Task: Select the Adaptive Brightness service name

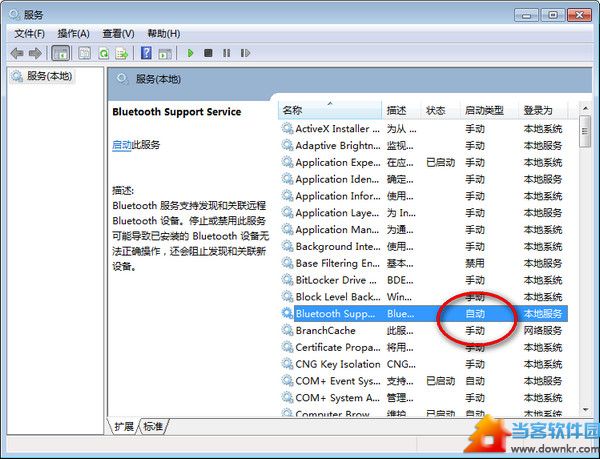Action: pos(338,145)
